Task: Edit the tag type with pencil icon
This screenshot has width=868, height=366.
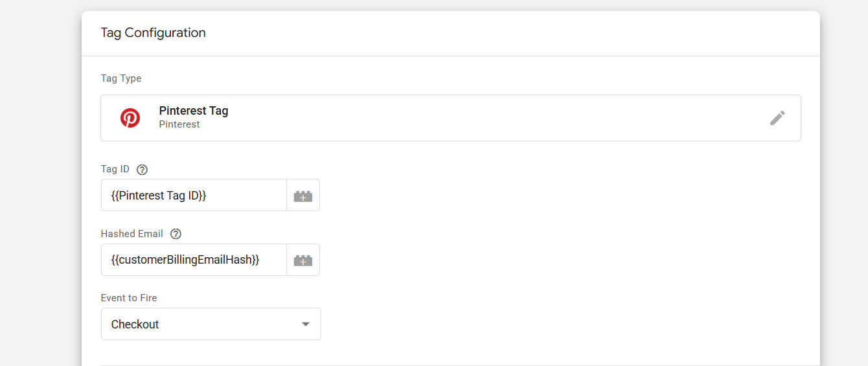Action: 777,118
